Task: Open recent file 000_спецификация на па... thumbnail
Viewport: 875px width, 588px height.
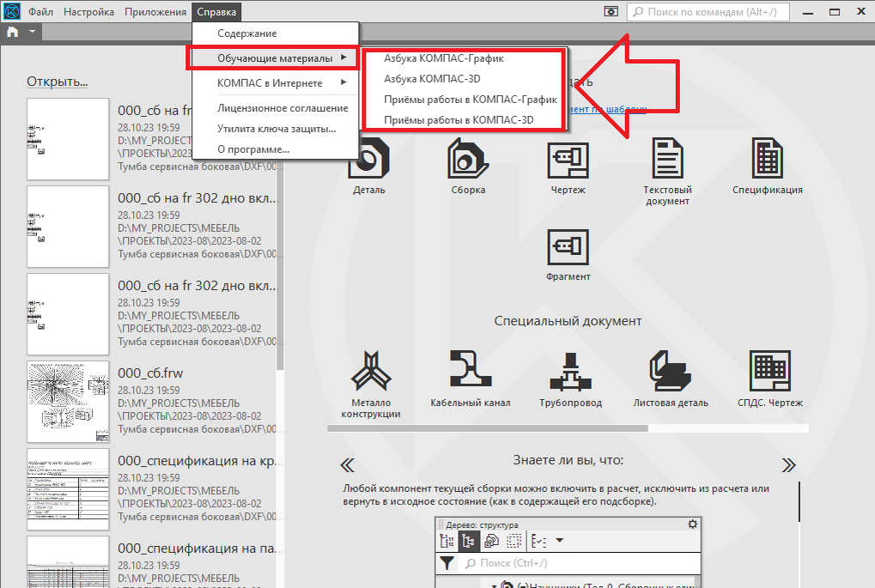Action: tap(68, 561)
